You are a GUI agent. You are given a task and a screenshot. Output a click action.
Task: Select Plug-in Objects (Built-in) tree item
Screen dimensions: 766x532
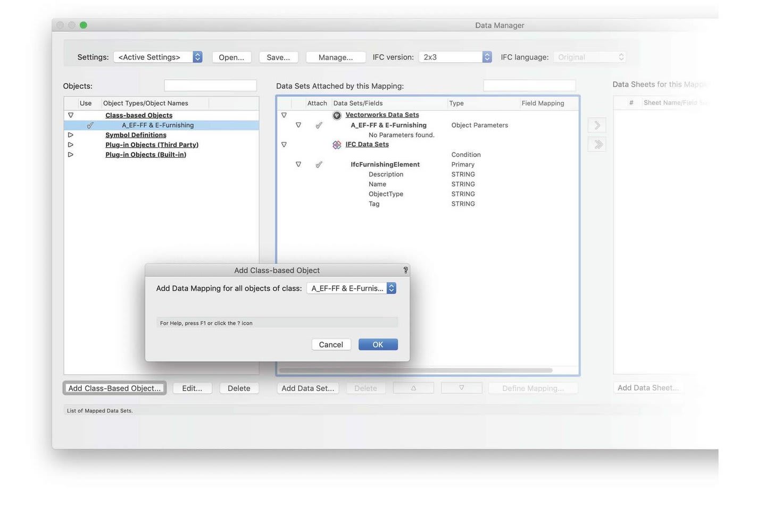coord(145,155)
